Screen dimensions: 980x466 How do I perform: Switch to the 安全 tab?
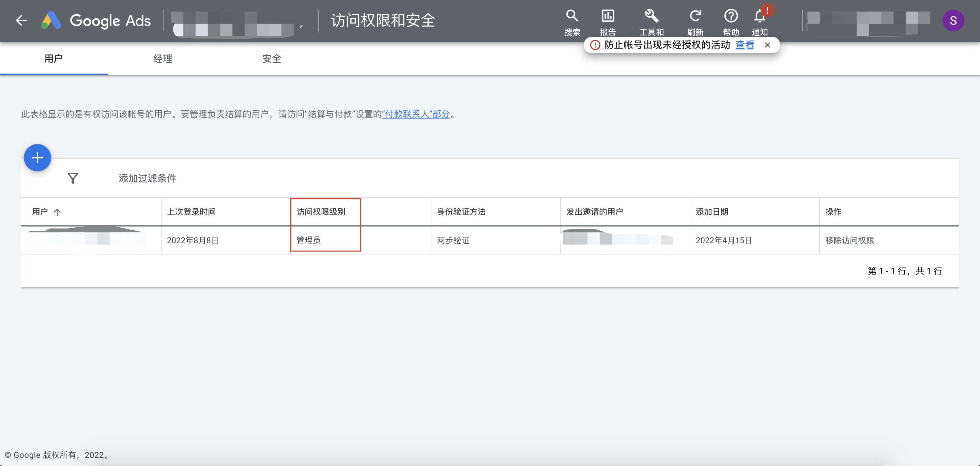coord(272,59)
